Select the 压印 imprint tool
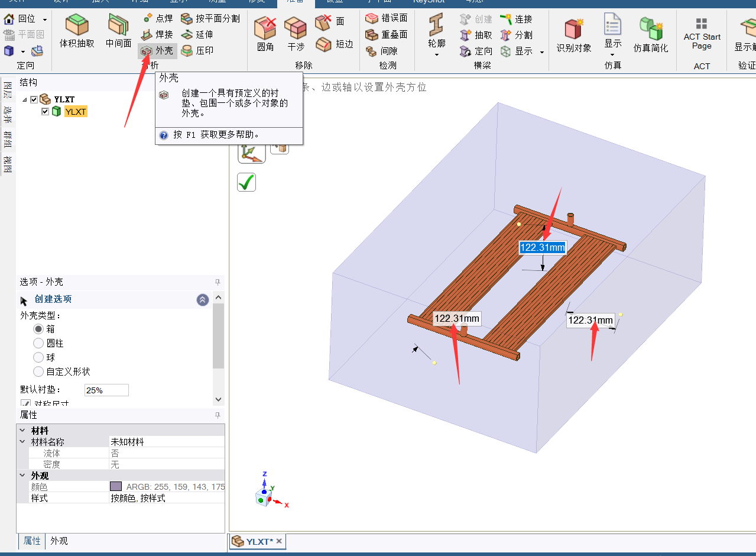This screenshot has height=556, width=756. [197, 51]
